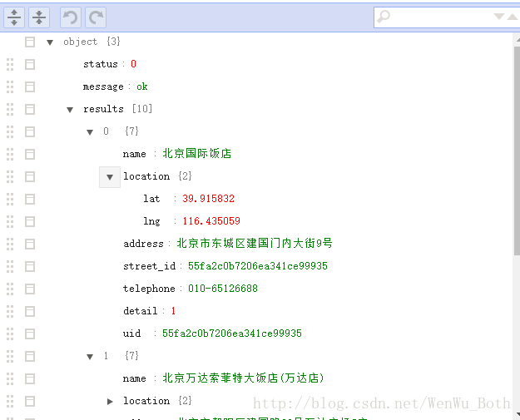Undo last action with the undo icon

[x=71, y=17]
